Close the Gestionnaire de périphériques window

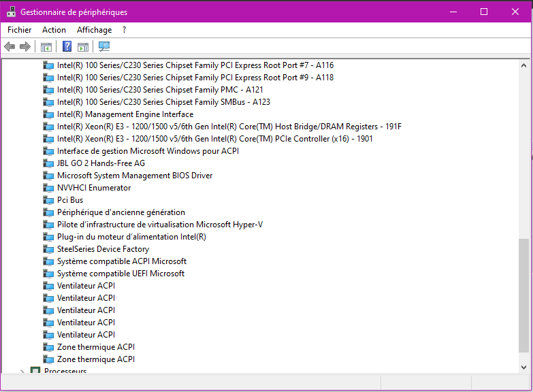pos(515,12)
